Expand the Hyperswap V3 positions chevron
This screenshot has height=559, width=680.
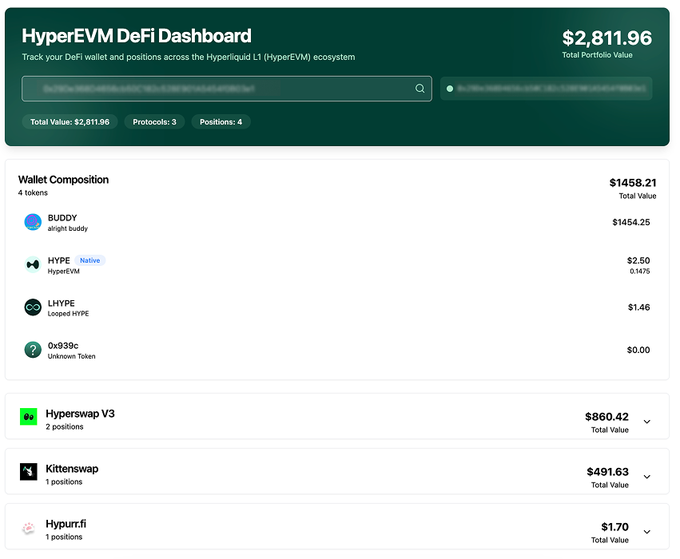coord(647,422)
